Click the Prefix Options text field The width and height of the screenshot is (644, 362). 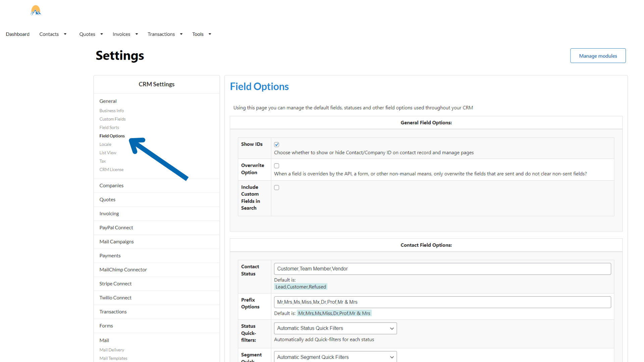(x=442, y=302)
